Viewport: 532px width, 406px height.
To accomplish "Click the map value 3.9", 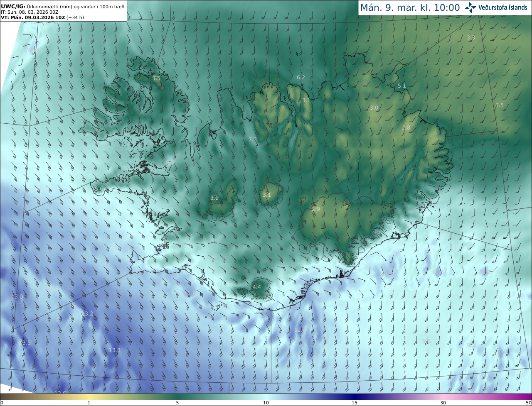I will (214, 198).
